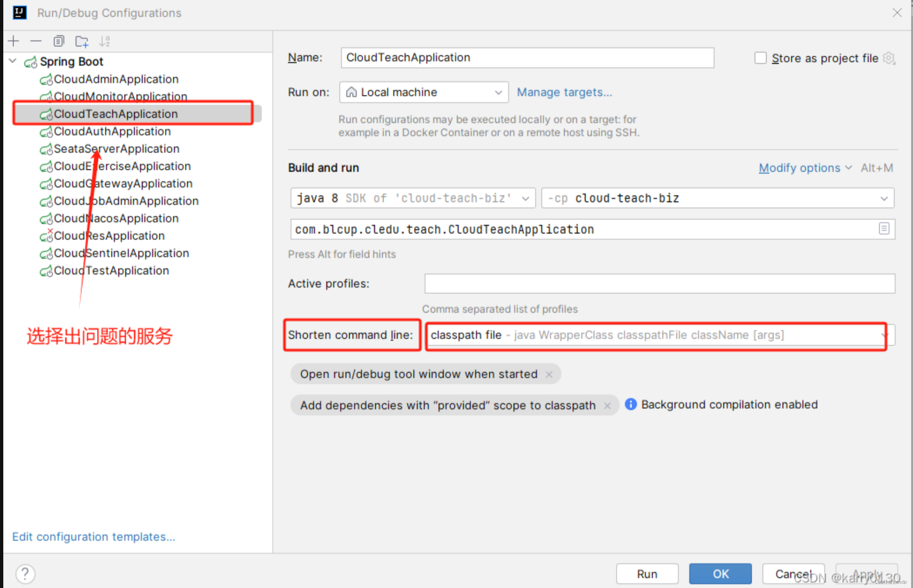Image resolution: width=913 pixels, height=588 pixels.
Task: Click the Manage targets link
Action: click(x=564, y=92)
